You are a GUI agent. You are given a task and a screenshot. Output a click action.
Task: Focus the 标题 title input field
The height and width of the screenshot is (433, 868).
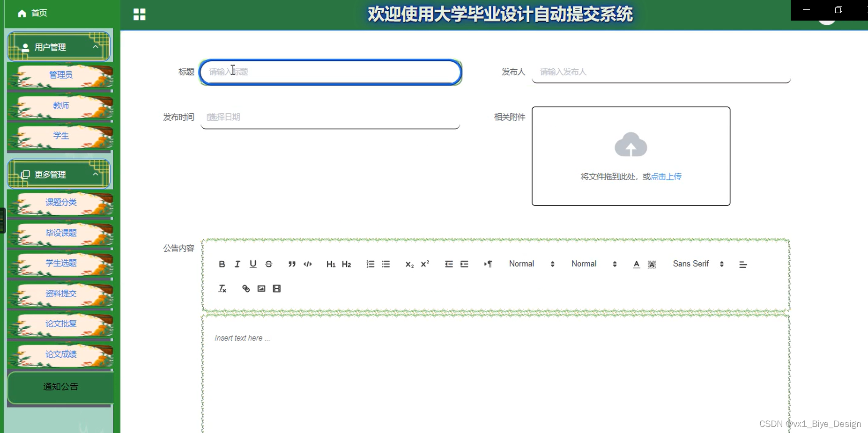coord(331,72)
